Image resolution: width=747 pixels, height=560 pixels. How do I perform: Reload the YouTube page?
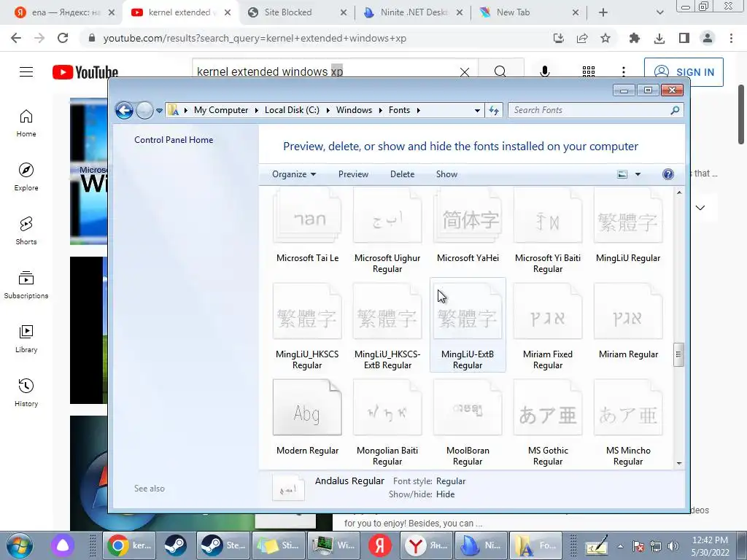pos(63,39)
